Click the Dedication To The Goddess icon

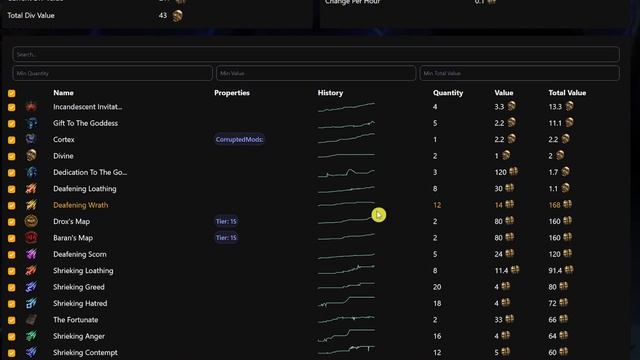pyautogui.click(x=31, y=172)
